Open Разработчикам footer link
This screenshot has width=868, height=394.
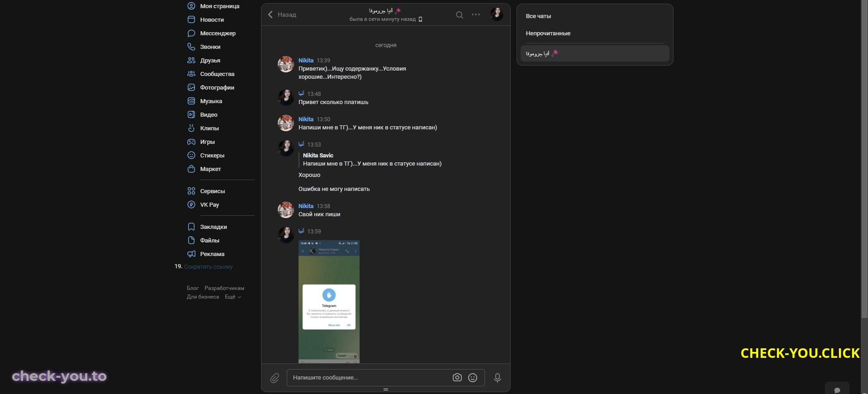pos(224,288)
